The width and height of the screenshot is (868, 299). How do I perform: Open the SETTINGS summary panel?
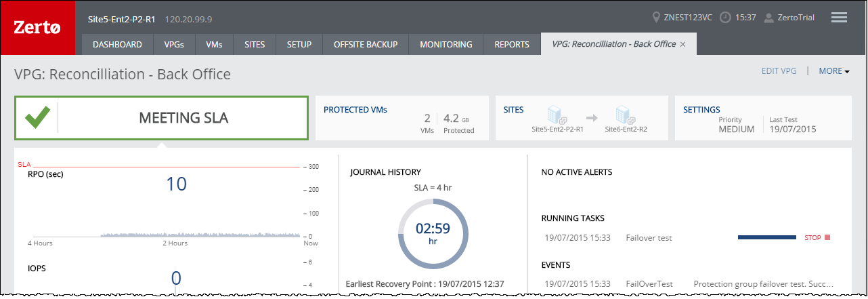point(763,118)
